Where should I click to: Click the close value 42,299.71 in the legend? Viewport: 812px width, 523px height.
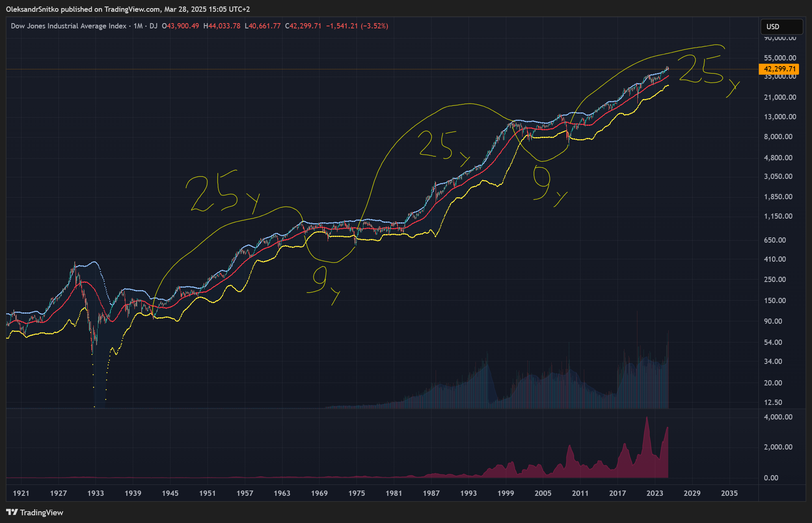click(x=305, y=26)
